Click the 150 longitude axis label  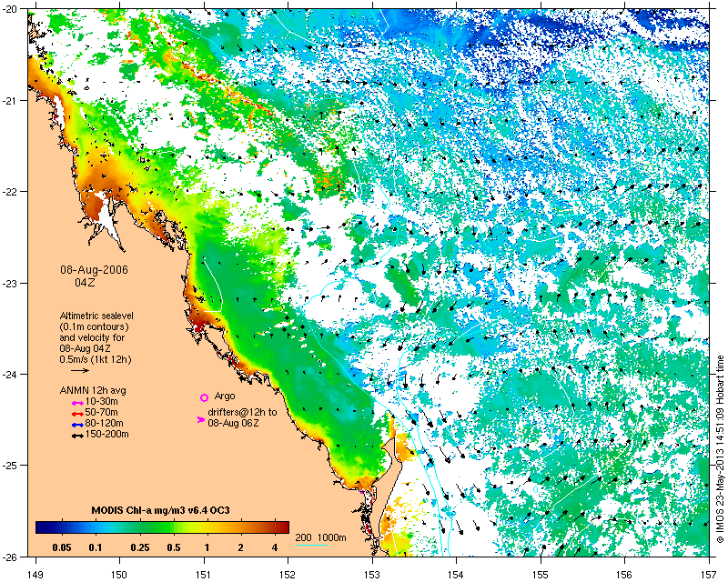[x=120, y=575]
